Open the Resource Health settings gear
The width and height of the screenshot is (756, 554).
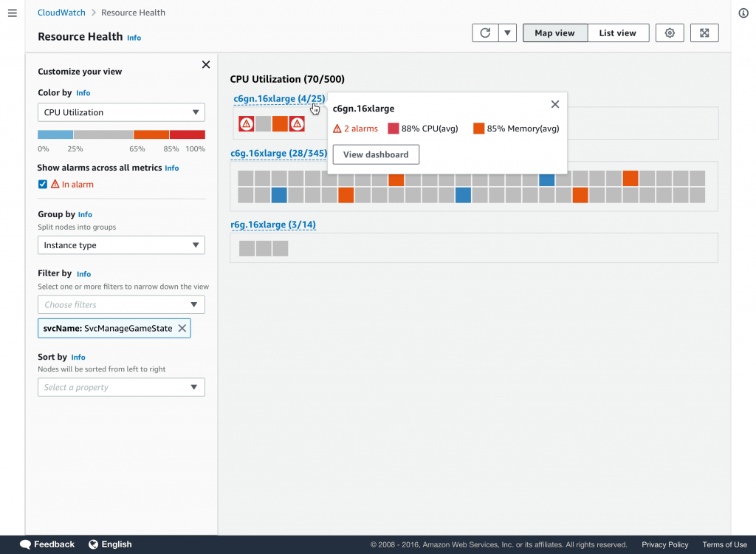tap(669, 33)
